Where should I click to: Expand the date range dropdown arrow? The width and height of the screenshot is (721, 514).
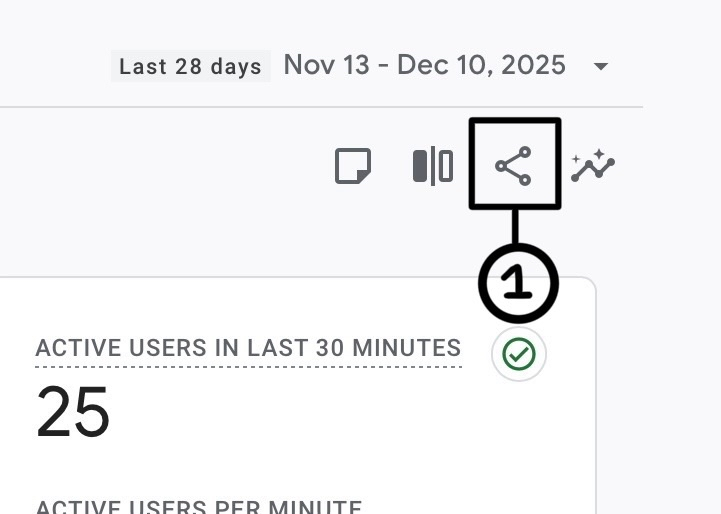[601, 67]
